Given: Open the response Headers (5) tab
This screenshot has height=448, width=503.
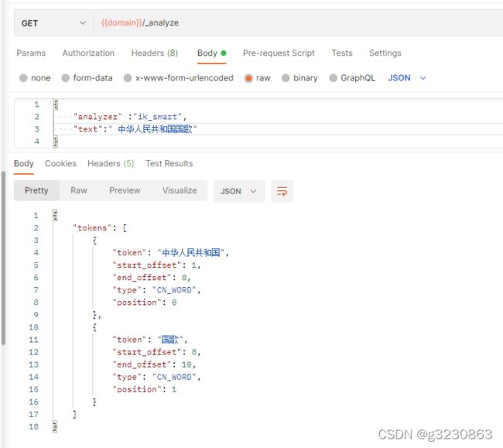Looking at the screenshot, I should pos(111,163).
